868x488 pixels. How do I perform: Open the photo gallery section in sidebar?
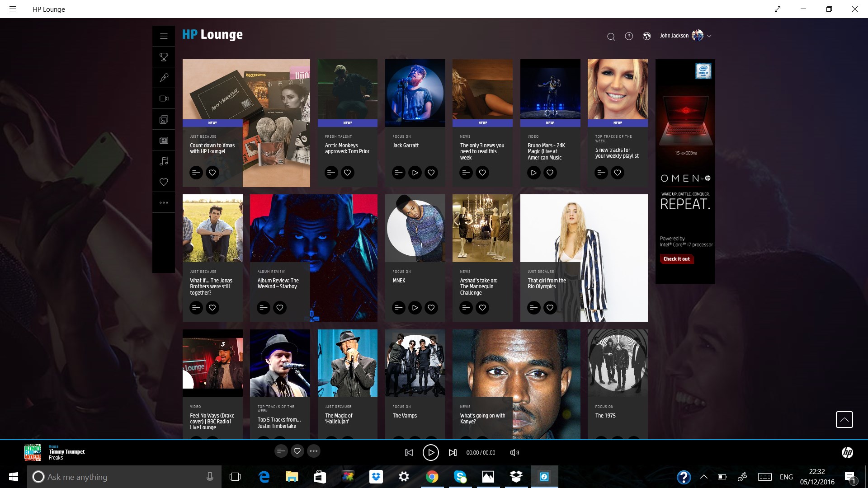pos(164,119)
